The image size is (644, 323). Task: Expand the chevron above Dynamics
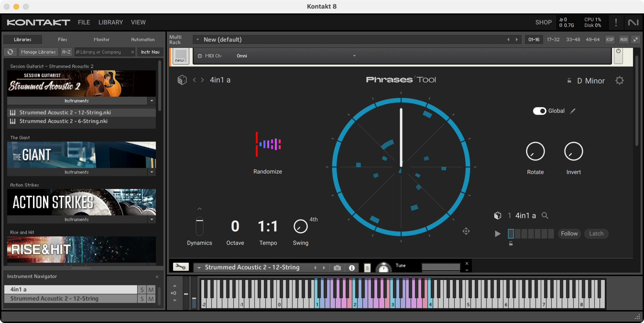(200, 209)
